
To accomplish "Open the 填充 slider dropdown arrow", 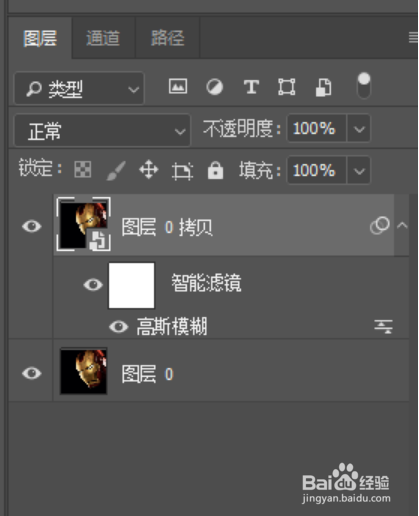I will pos(359,170).
